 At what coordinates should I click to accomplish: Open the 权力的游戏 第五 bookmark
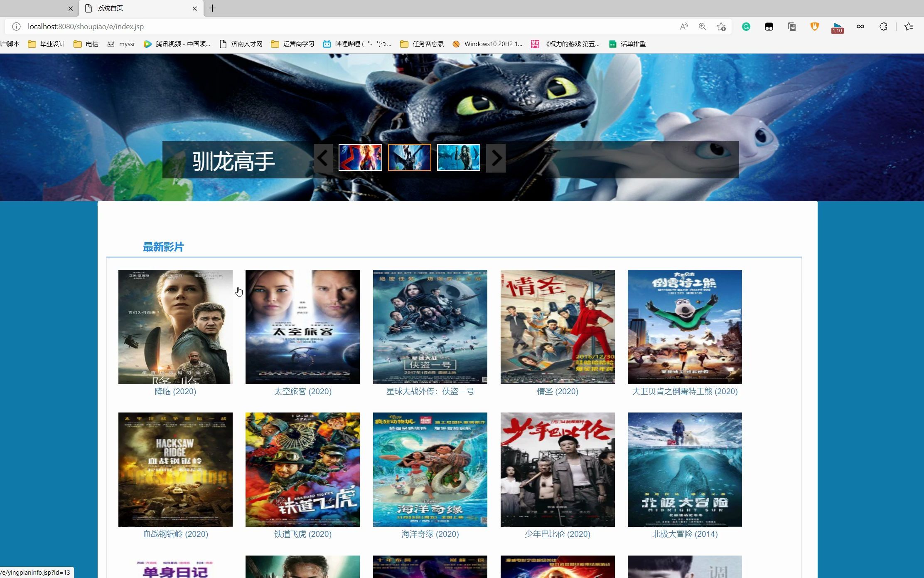pyautogui.click(x=565, y=44)
